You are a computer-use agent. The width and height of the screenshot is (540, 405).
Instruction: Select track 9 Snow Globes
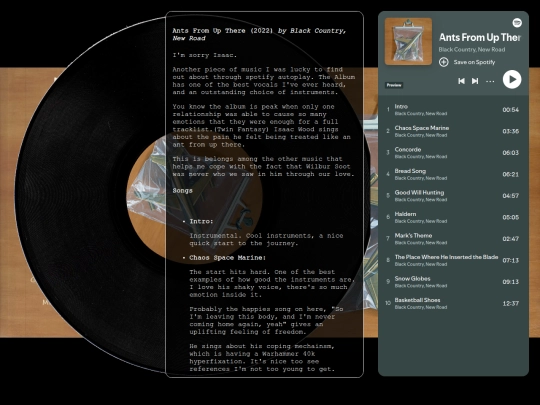(453, 282)
